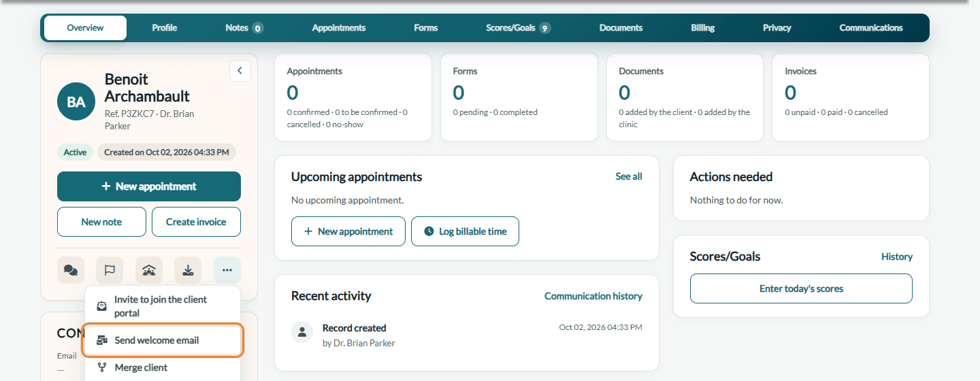This screenshot has width=980, height=381.
Task: Click the New note button
Action: (x=101, y=222)
